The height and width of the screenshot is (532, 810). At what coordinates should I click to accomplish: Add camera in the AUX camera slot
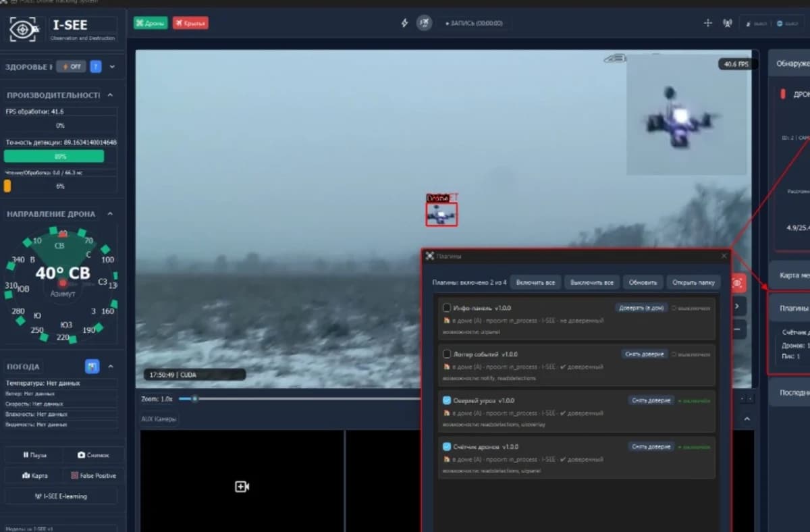pyautogui.click(x=242, y=486)
